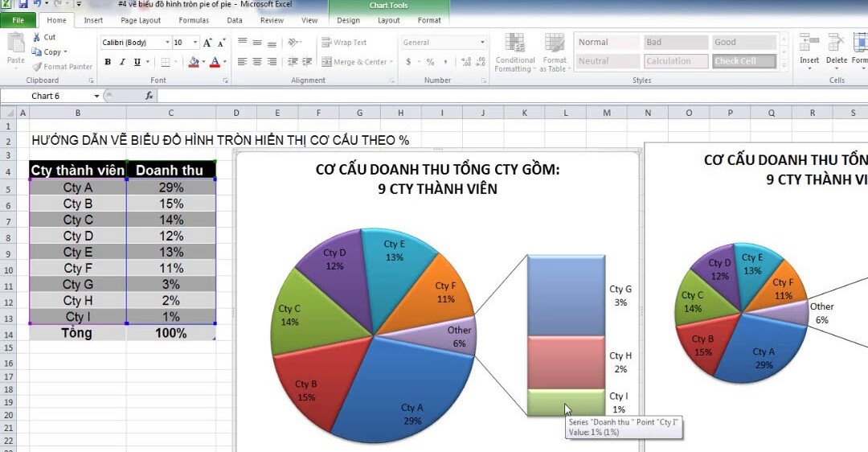Apply the Accounting dollar format

(408, 62)
